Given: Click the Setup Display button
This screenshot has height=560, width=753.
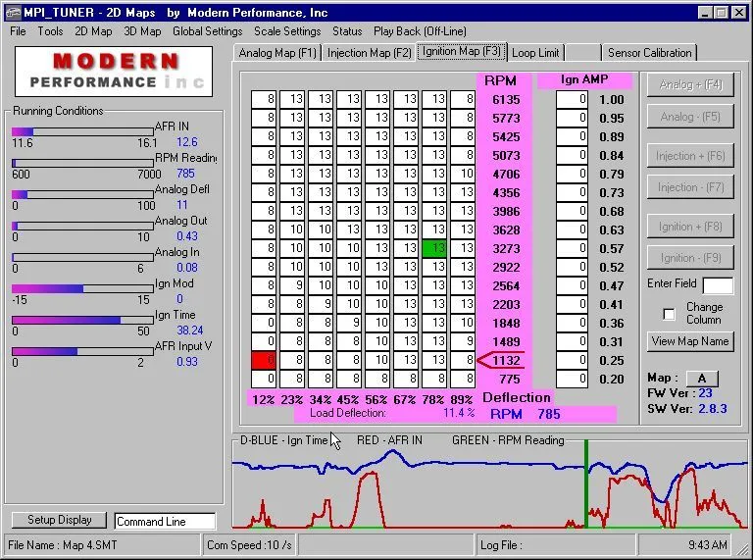Looking at the screenshot, I should [x=59, y=520].
